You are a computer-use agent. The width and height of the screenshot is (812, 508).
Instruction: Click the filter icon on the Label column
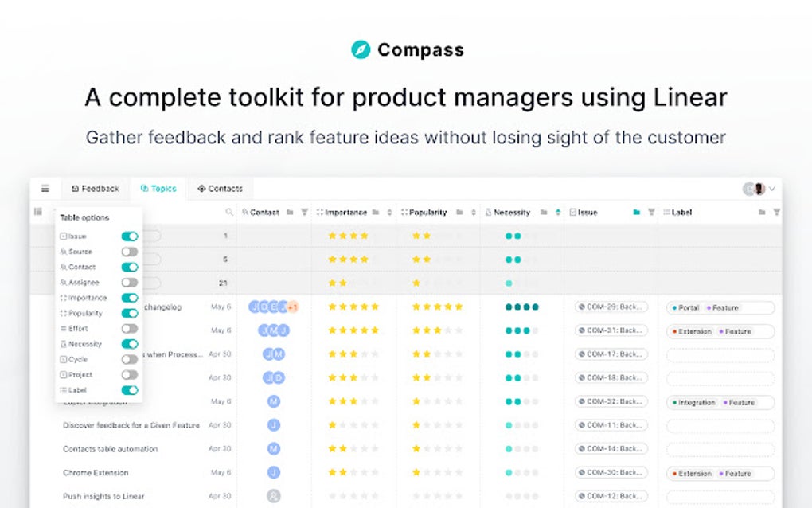(x=777, y=213)
